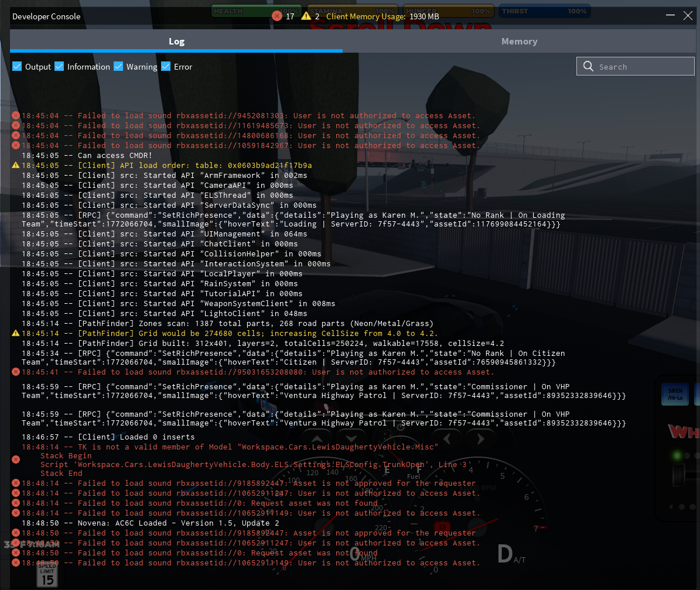Minimize the Developer Console window
This screenshot has width=700, height=590.
(670, 16)
